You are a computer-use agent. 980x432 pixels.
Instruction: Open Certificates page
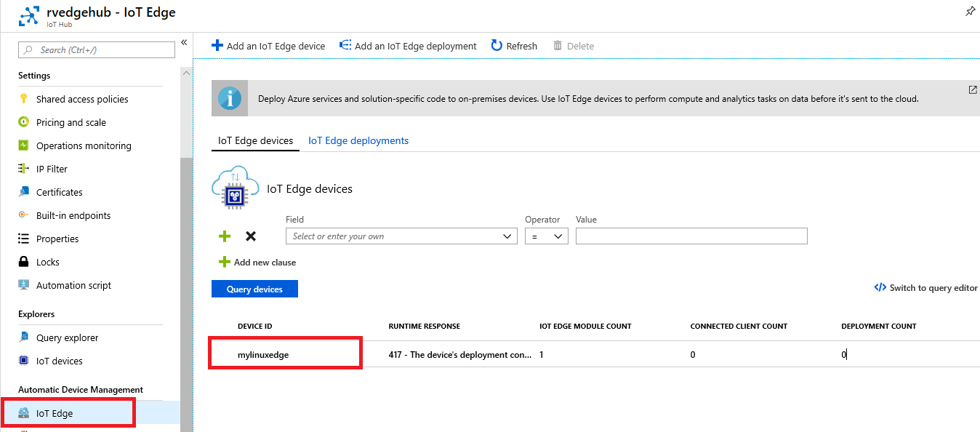59,192
